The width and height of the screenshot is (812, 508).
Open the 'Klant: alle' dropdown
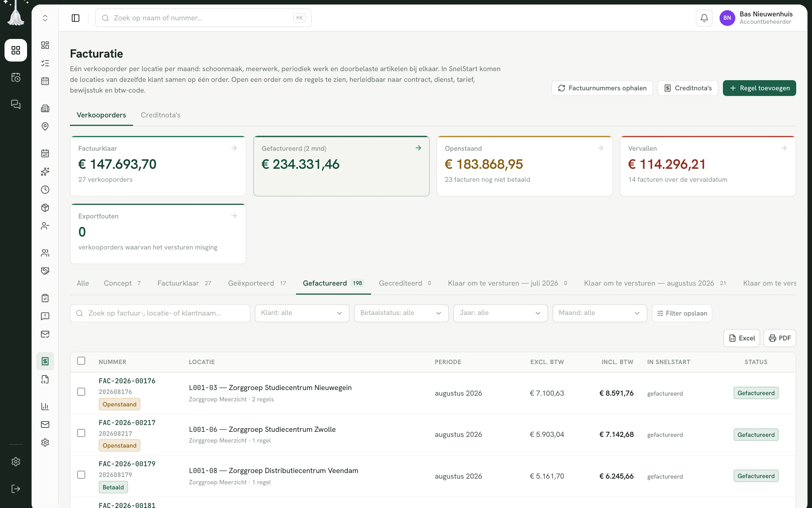click(302, 313)
